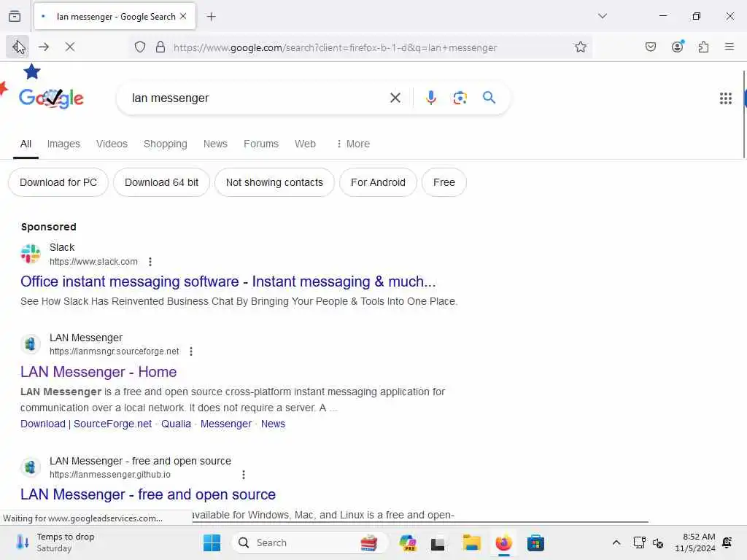Switch to the News tab
747x560 pixels.
click(215, 144)
